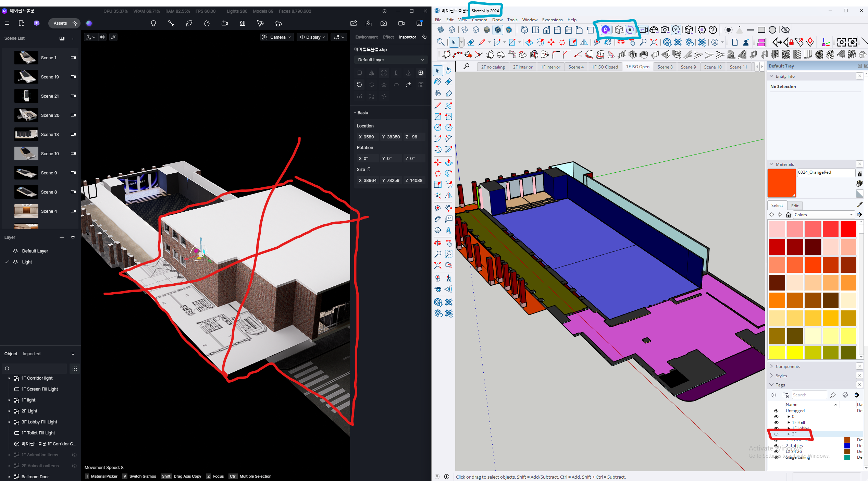Select the Orbit tool in left toolbar
Viewport: 868px width, 481px height.
(x=438, y=243)
